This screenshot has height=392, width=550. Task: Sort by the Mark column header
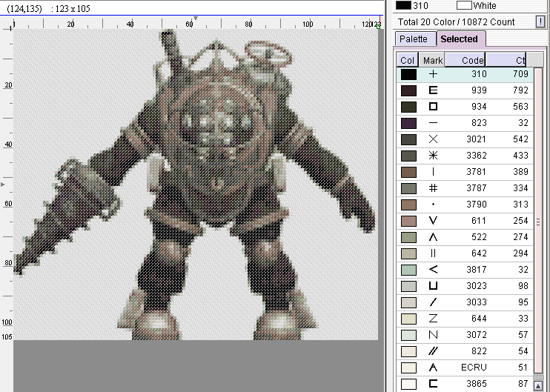(432, 60)
